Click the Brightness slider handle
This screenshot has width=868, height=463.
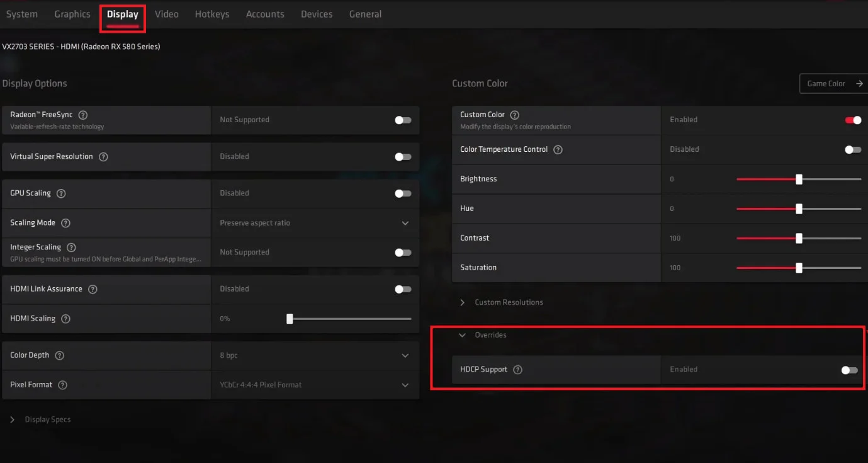tap(799, 179)
